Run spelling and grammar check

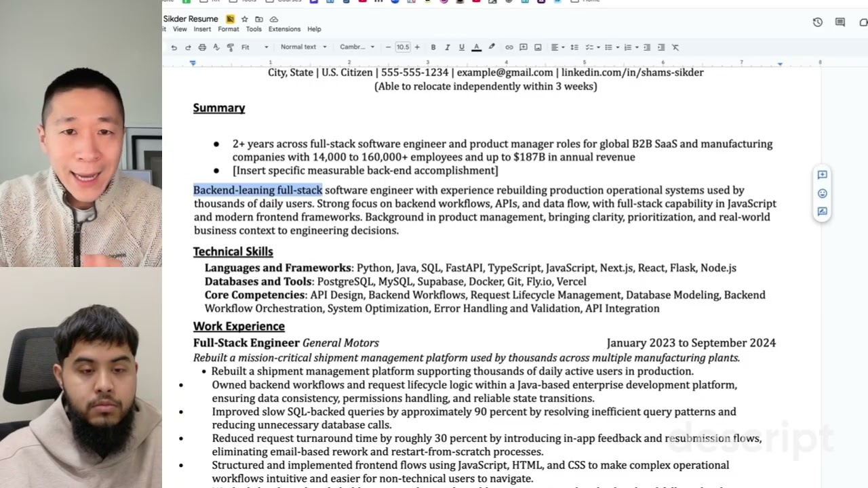coord(216,47)
